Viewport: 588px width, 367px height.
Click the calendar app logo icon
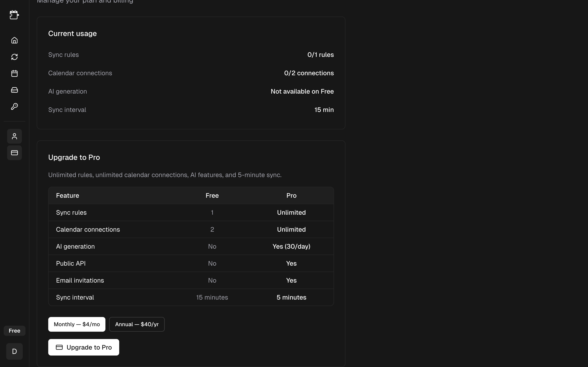point(14,15)
